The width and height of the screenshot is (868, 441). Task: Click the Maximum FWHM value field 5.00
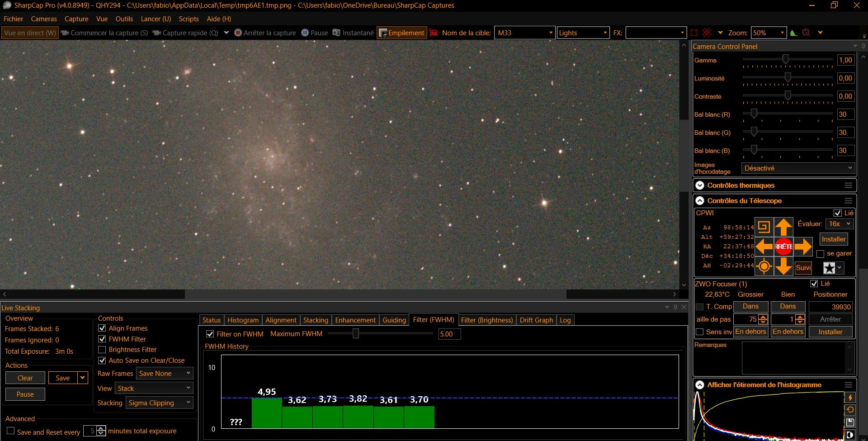click(449, 334)
